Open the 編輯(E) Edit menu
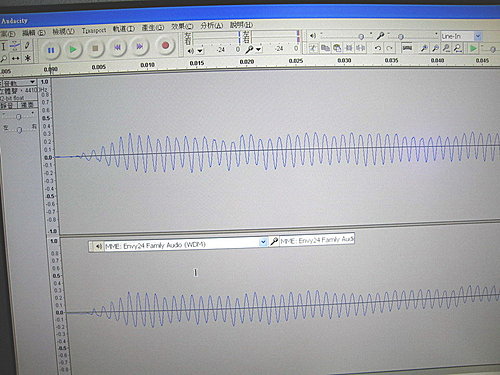500x375 pixels. pyautogui.click(x=33, y=33)
